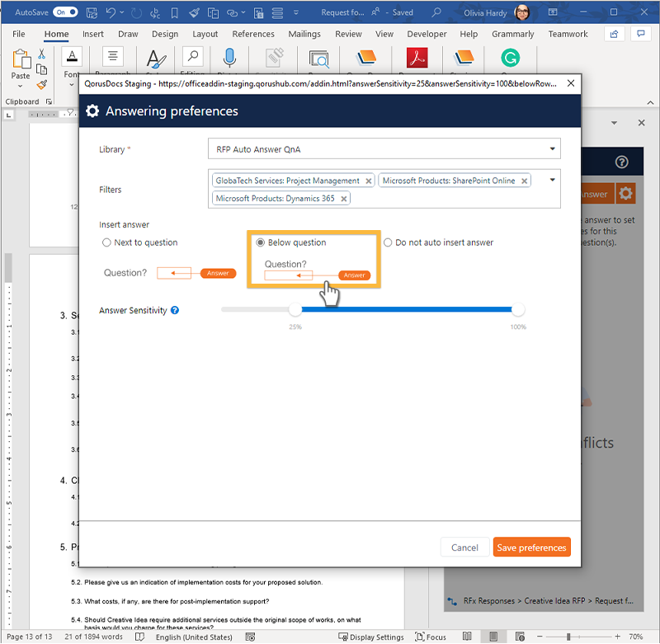Viewport: 660px width, 644px height.
Task: Toggle the AutoSave switch
Action: (x=65, y=12)
